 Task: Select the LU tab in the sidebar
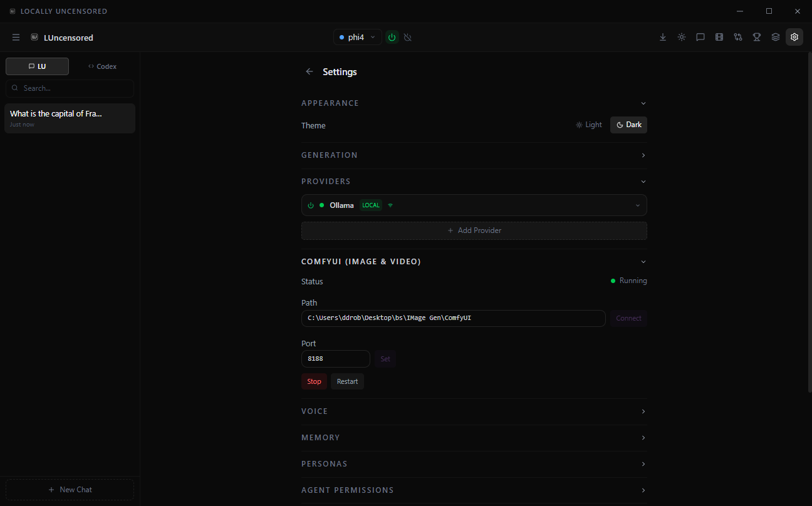click(37, 66)
